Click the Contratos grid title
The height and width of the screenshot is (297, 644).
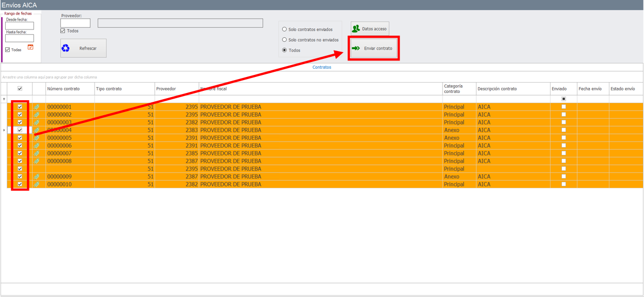pos(322,67)
